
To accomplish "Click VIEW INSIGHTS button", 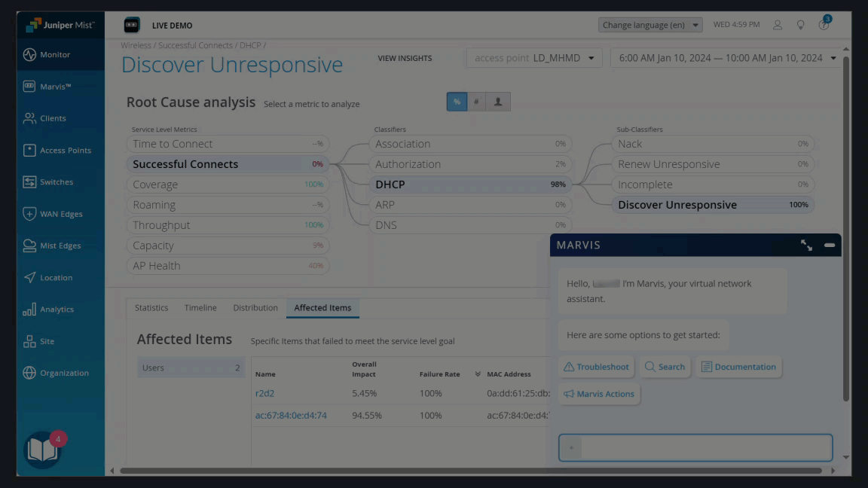I will point(405,58).
